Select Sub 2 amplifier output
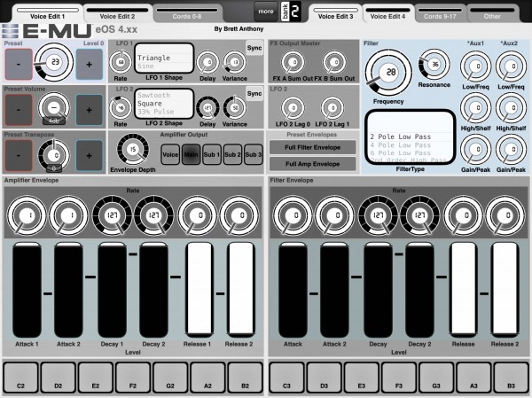Viewport: 532px width, 398px height. pos(232,154)
